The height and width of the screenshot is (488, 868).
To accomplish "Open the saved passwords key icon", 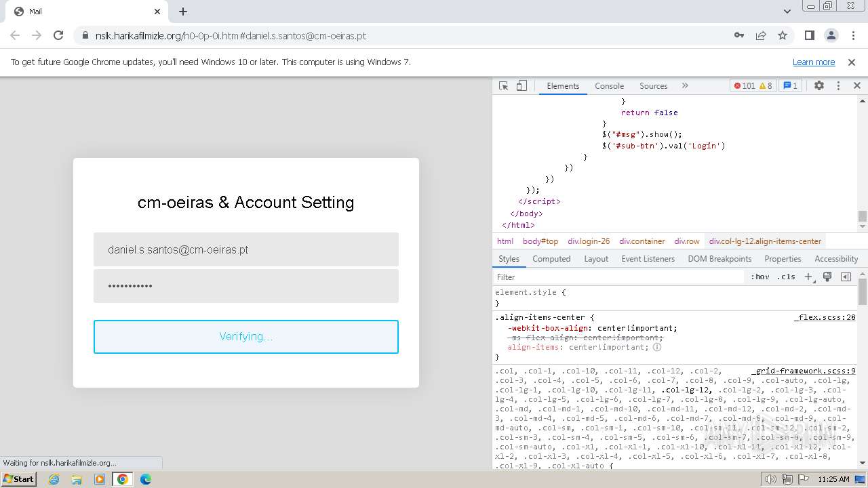I will click(x=739, y=35).
